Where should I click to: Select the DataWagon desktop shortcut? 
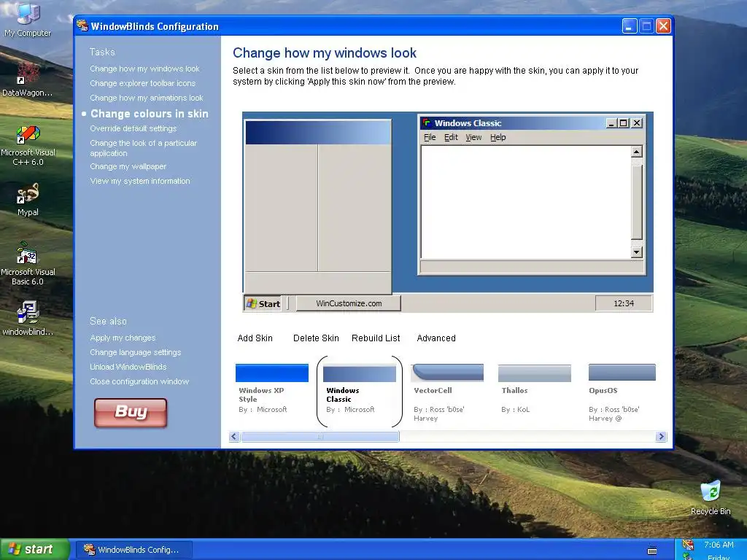click(x=28, y=79)
